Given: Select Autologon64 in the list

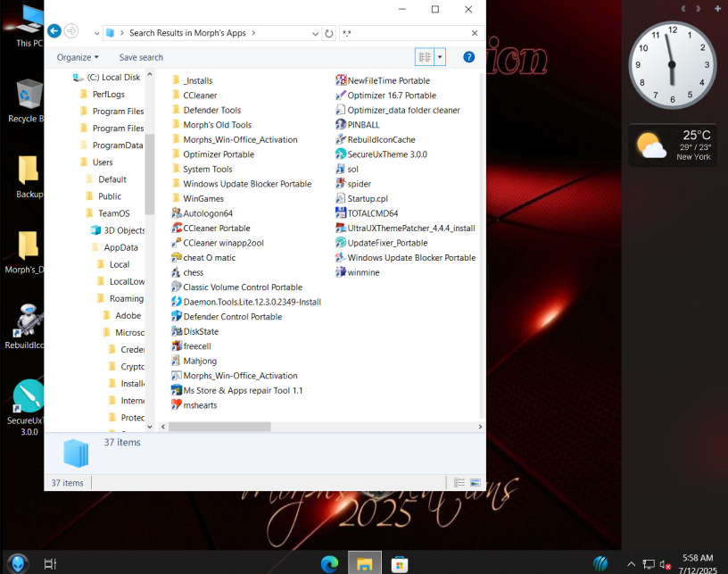Looking at the screenshot, I should pos(202,213).
